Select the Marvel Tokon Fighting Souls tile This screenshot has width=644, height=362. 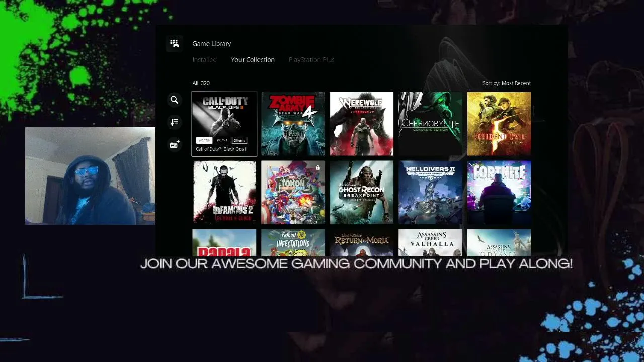tap(293, 192)
